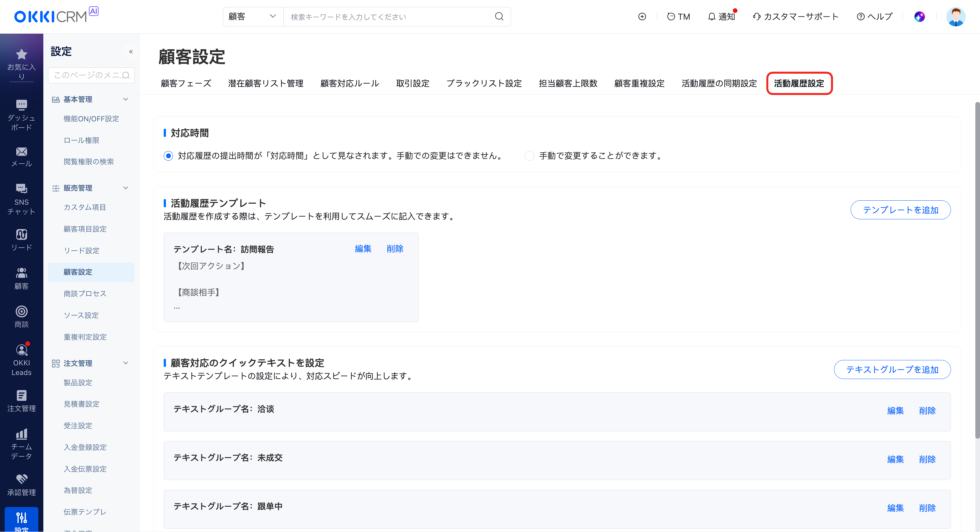
Task: Click the OKKI CRM logo
Action: 56,15
